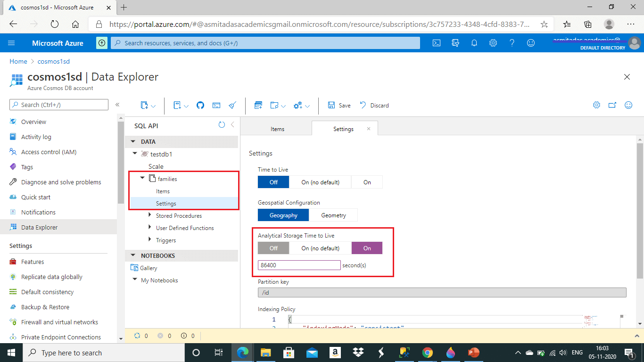This screenshot has height=362, width=644.
Task: Turn Off Analytical Storage Time to Live
Action: pos(273,248)
